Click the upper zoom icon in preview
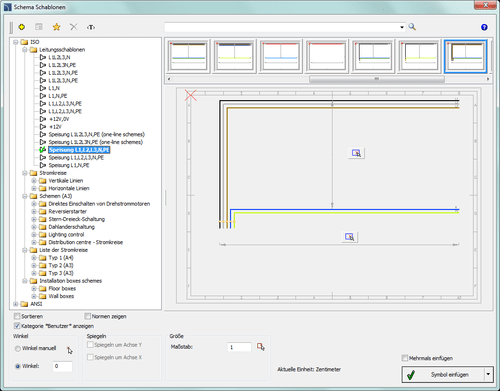 (356, 153)
